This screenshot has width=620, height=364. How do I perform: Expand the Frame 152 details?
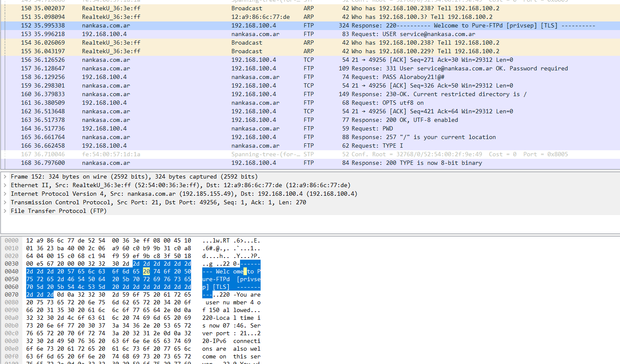click(5, 176)
